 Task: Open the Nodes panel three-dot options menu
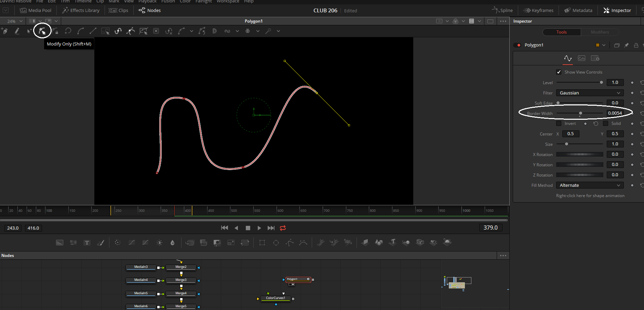point(503,256)
